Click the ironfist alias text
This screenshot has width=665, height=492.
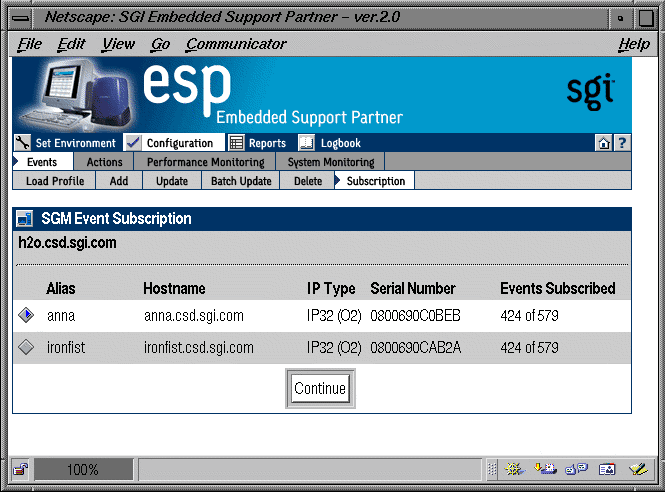(x=66, y=348)
